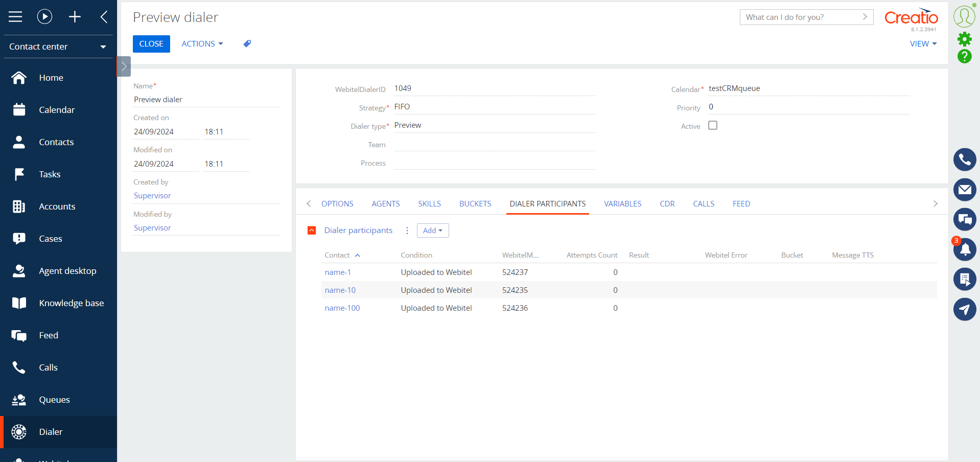
Task: Click the run process play icon
Action: click(x=45, y=17)
